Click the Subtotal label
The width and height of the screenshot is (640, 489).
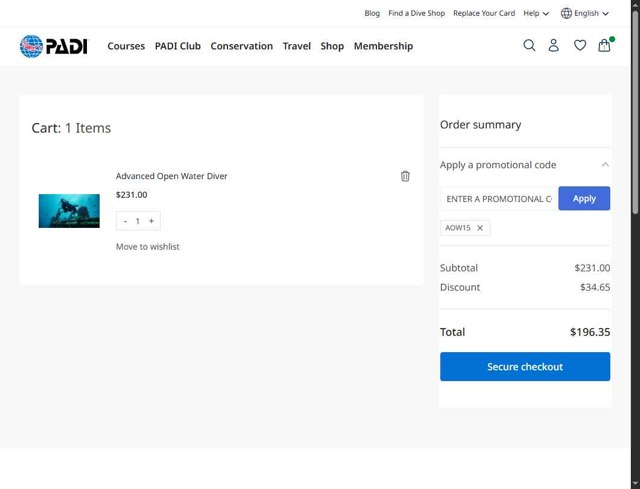(459, 268)
